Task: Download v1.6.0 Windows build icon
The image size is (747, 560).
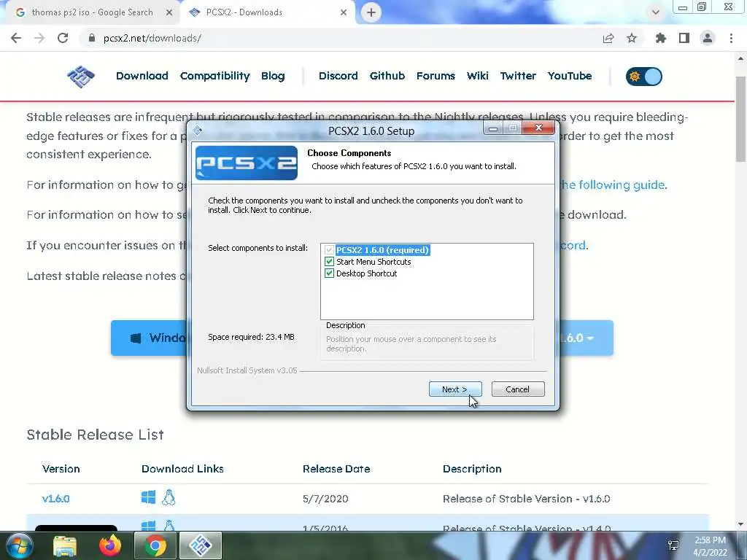Action: click(x=148, y=497)
